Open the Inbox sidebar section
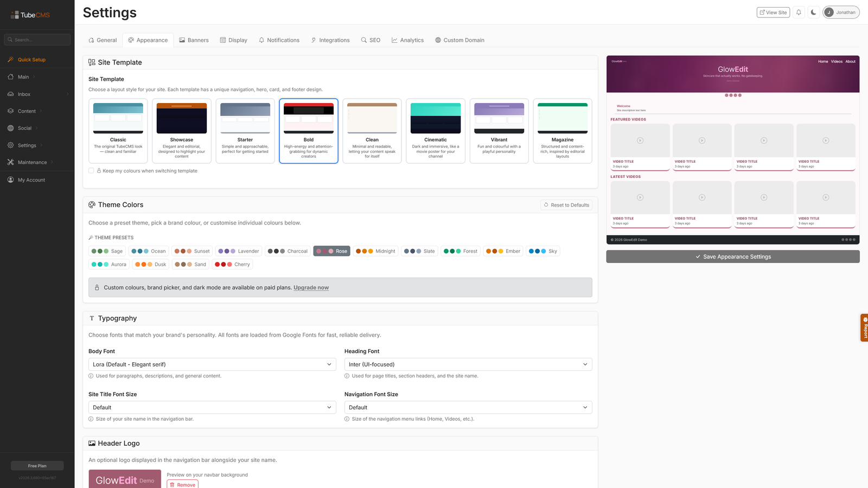Image resolution: width=868 pixels, height=488 pixels. click(x=23, y=94)
